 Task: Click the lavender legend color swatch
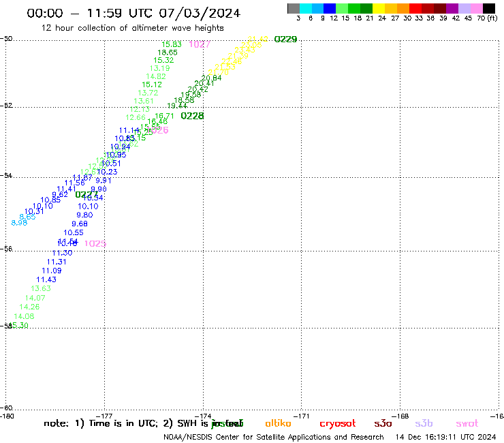(464, 8)
